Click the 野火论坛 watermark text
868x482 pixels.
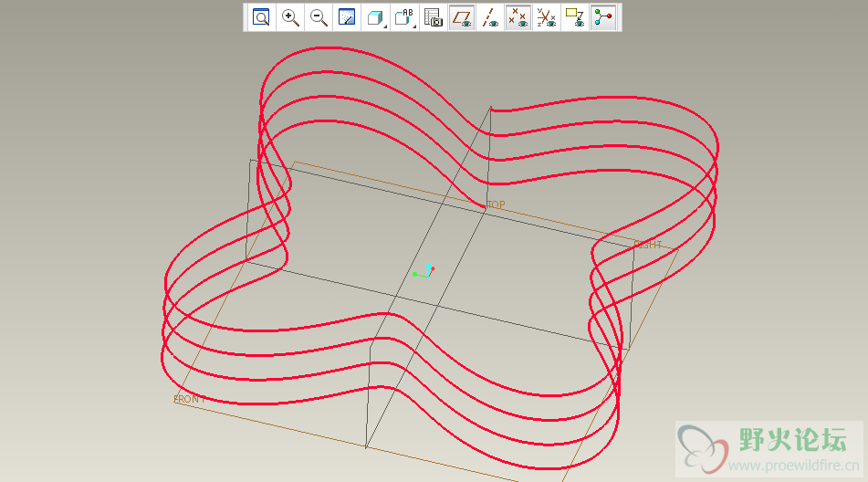point(792,440)
